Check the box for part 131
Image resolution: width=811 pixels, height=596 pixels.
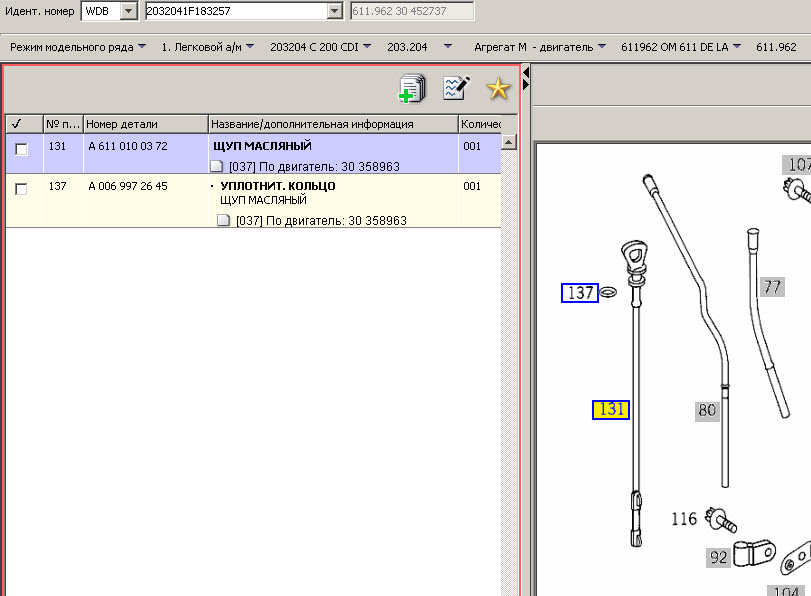click(21, 149)
